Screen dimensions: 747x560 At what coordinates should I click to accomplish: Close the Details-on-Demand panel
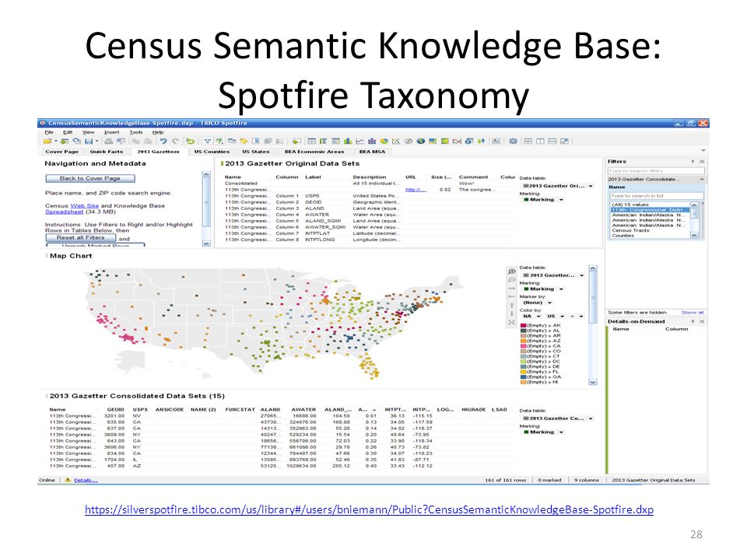(702, 321)
